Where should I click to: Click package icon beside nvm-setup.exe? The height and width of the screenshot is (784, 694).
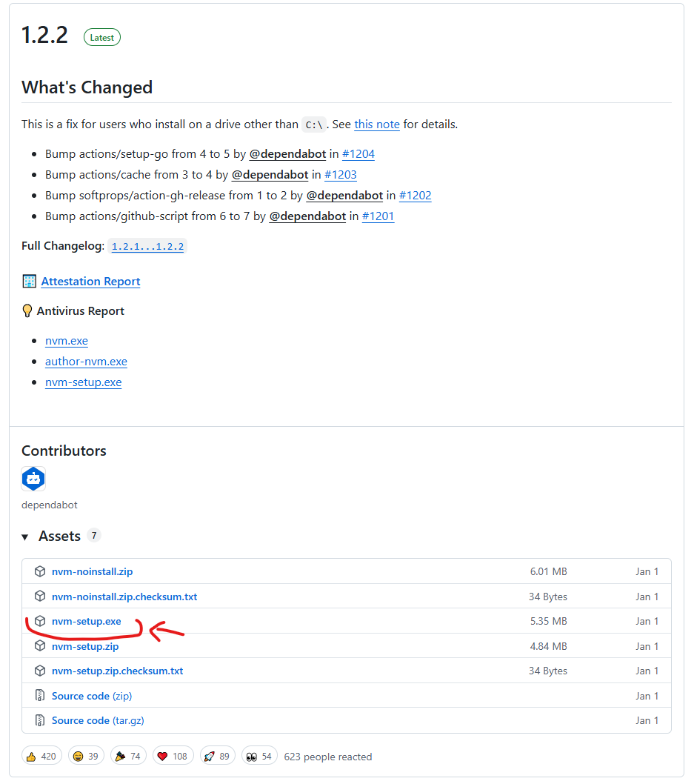click(40, 621)
